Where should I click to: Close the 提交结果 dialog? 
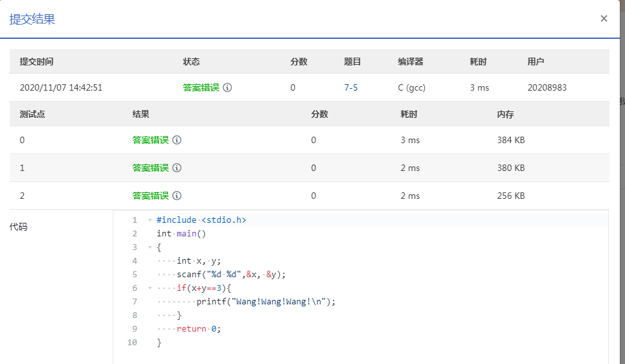point(604,18)
